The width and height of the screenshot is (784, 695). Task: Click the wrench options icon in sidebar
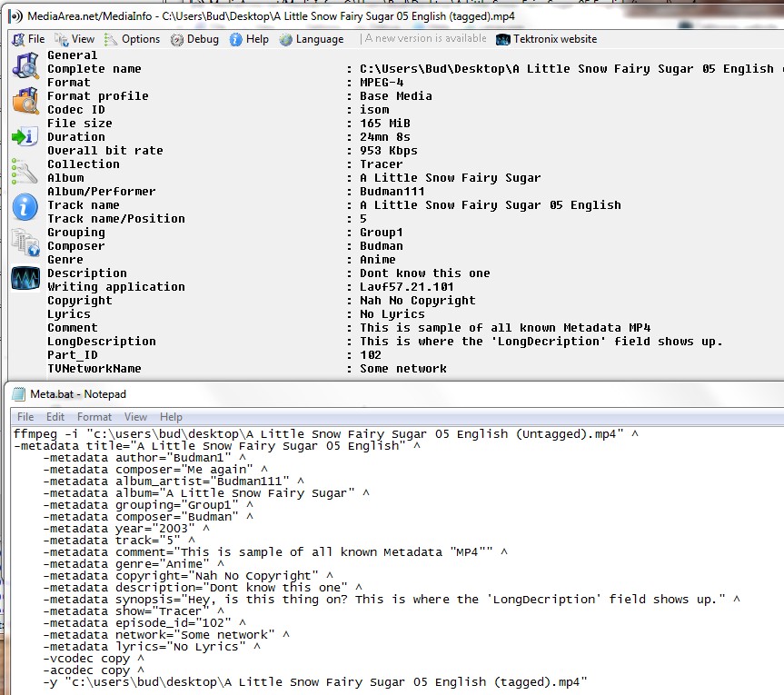tap(24, 172)
